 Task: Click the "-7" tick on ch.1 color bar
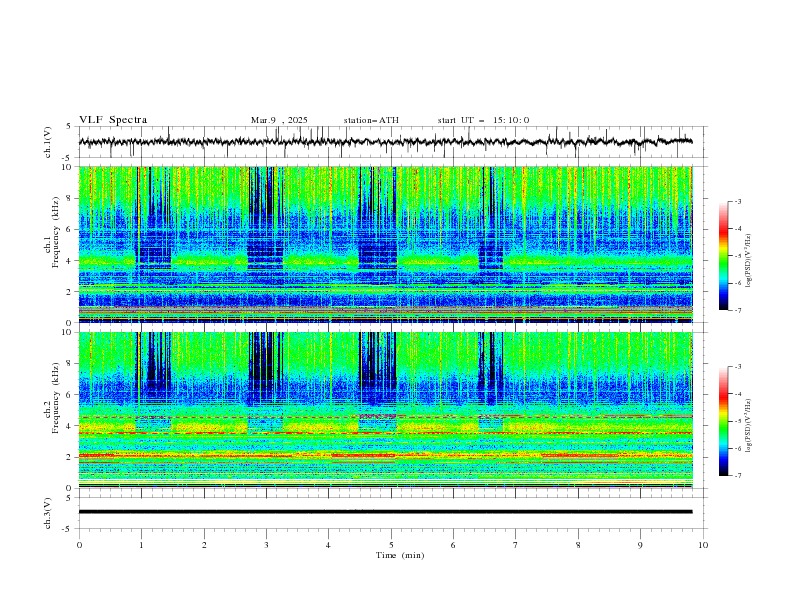coord(737,311)
